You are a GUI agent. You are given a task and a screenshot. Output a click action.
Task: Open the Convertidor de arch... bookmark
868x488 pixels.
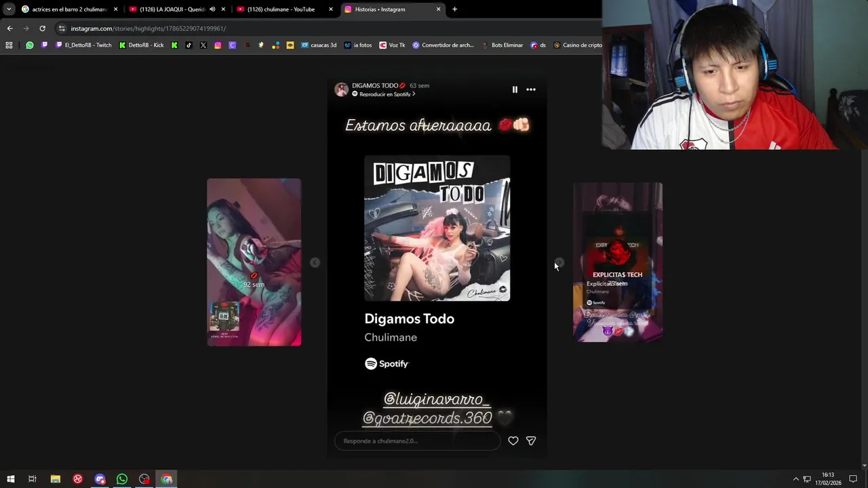pos(443,45)
